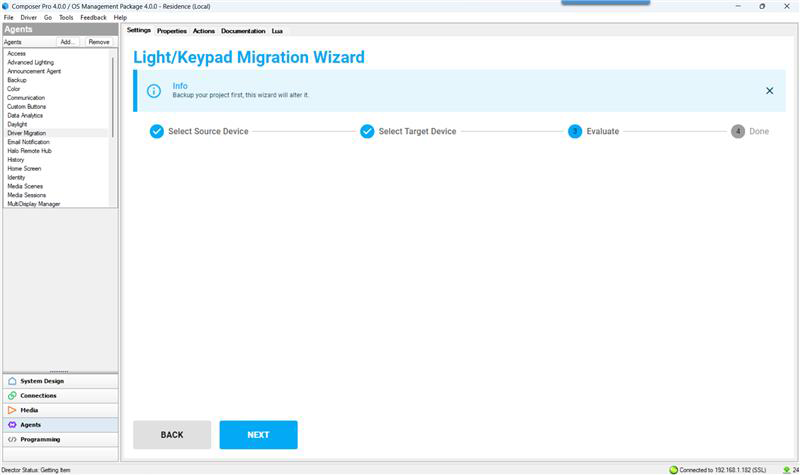The image size is (800, 475).
Task: Open the Go menu
Action: [48, 17]
